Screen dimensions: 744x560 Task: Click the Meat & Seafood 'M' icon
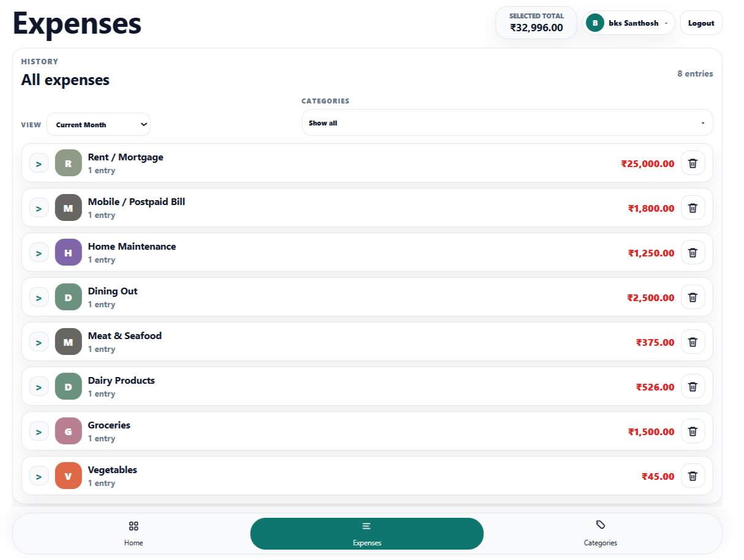(69, 342)
